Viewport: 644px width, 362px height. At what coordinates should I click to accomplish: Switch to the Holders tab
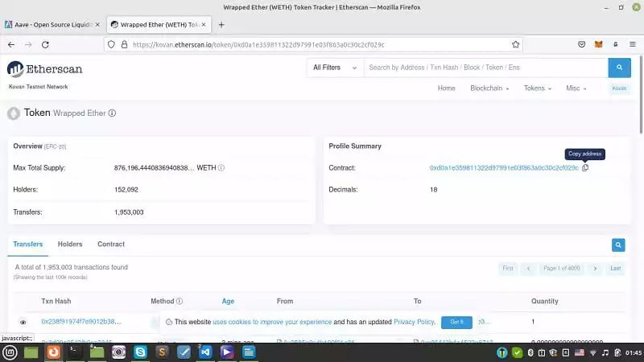click(x=70, y=245)
